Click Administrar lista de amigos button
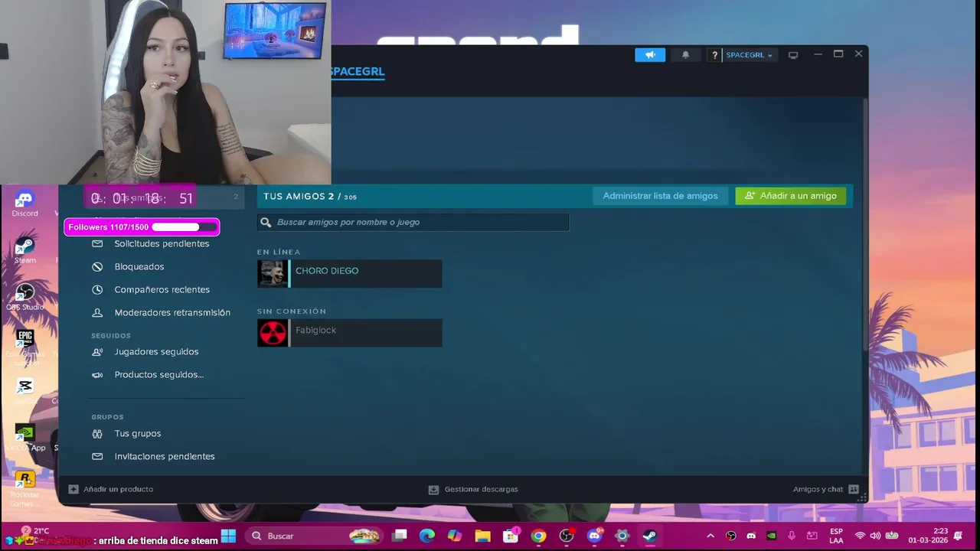This screenshot has height=551, width=980. [x=660, y=196]
